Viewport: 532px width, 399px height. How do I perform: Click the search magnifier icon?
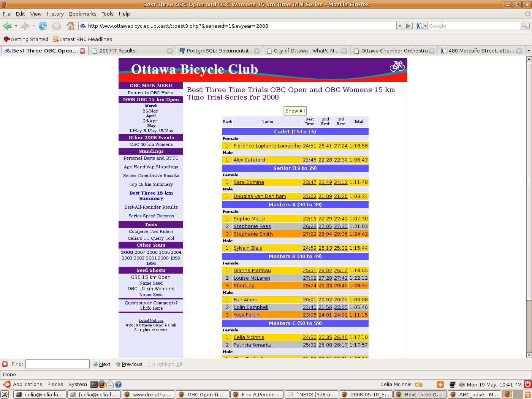tap(524, 26)
